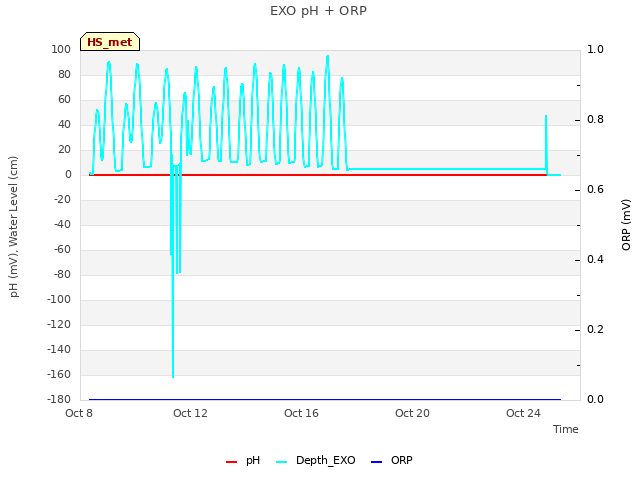
Task: Click the red pH legend swatch
Action: [231, 462]
